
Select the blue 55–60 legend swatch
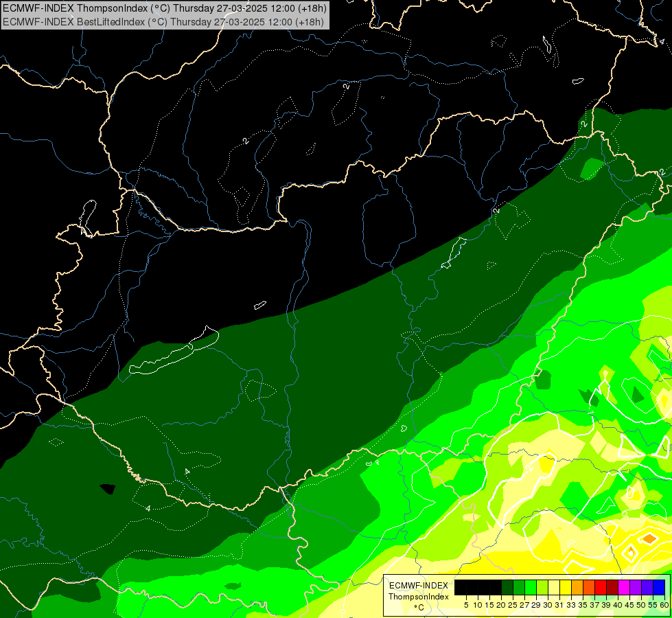659,587
